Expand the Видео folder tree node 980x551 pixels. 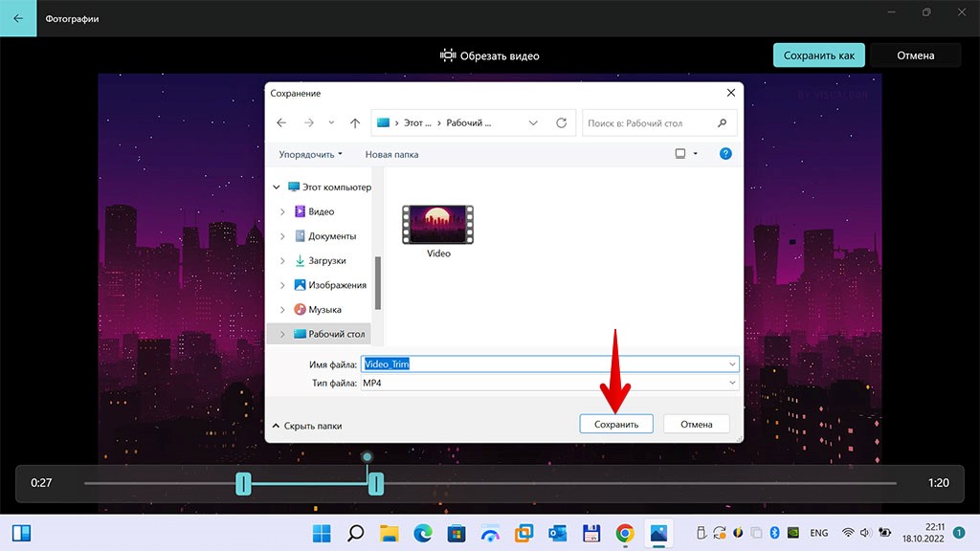(x=282, y=211)
